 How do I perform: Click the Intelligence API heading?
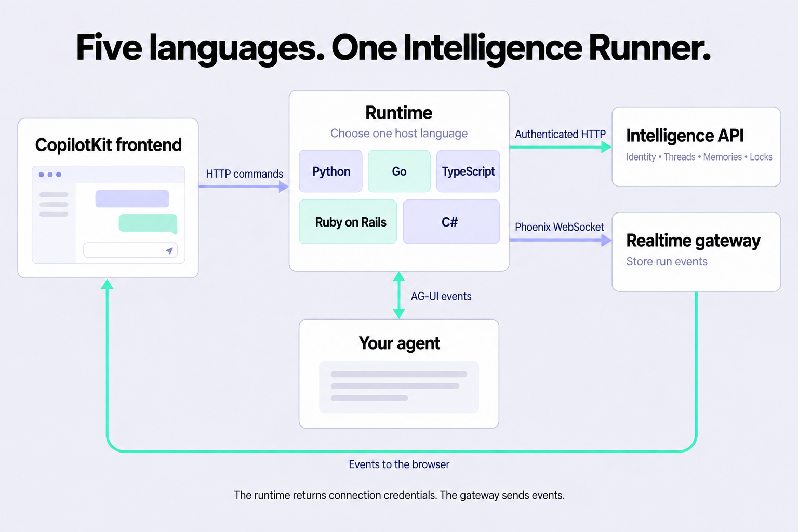[685, 136]
